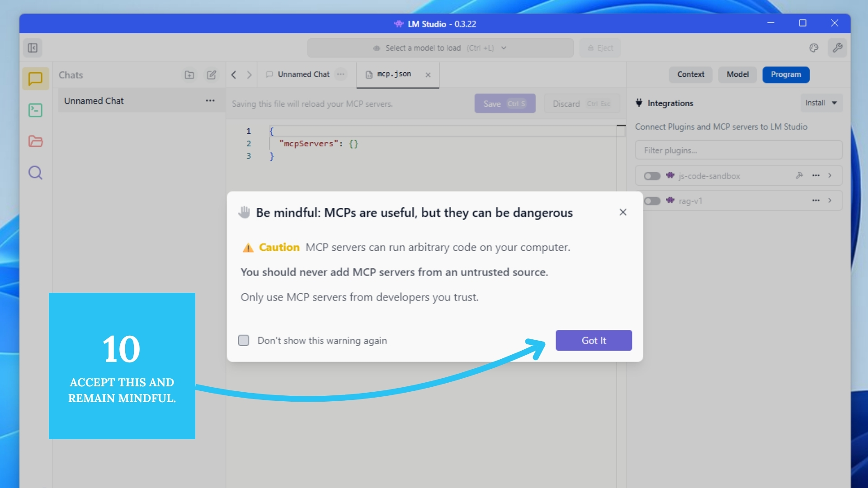Open the Chats section icon
Viewport: 868px width, 488px height.
pos(35,79)
